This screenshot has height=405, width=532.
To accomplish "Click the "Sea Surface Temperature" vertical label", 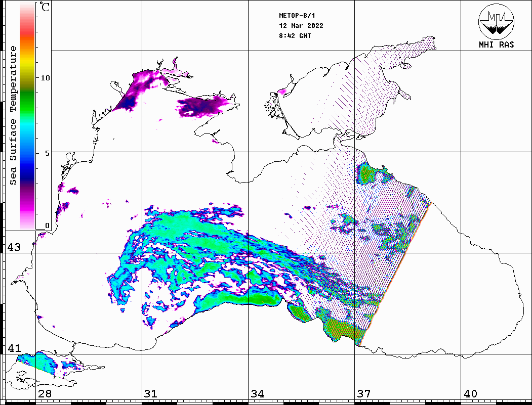I will (13, 115).
